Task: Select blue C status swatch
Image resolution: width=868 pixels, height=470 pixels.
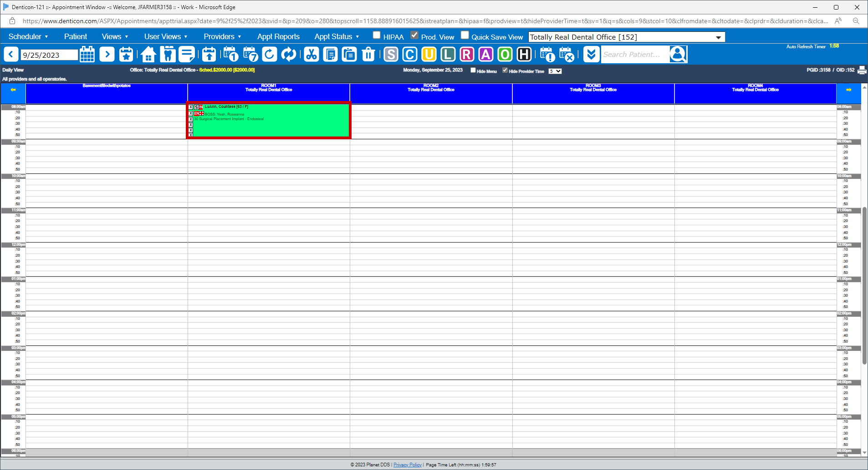Action: (410, 55)
